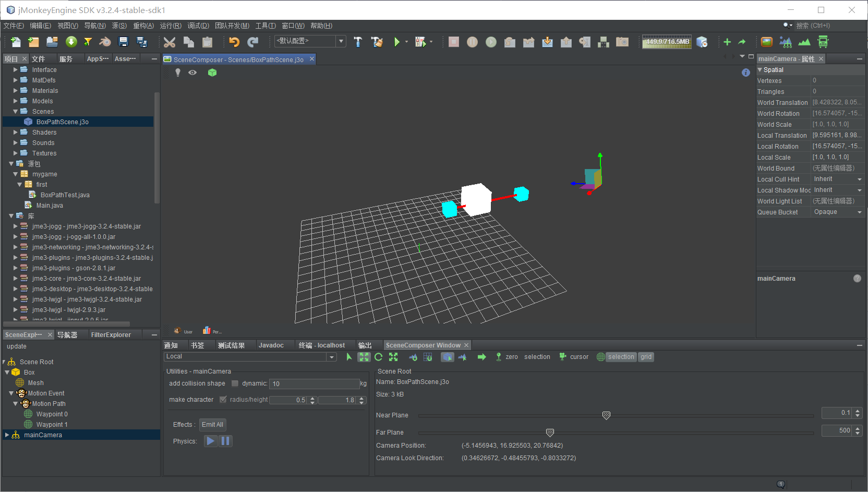The width and height of the screenshot is (868, 492).
Task: Click the Open Project folder icon
Action: click(52, 42)
